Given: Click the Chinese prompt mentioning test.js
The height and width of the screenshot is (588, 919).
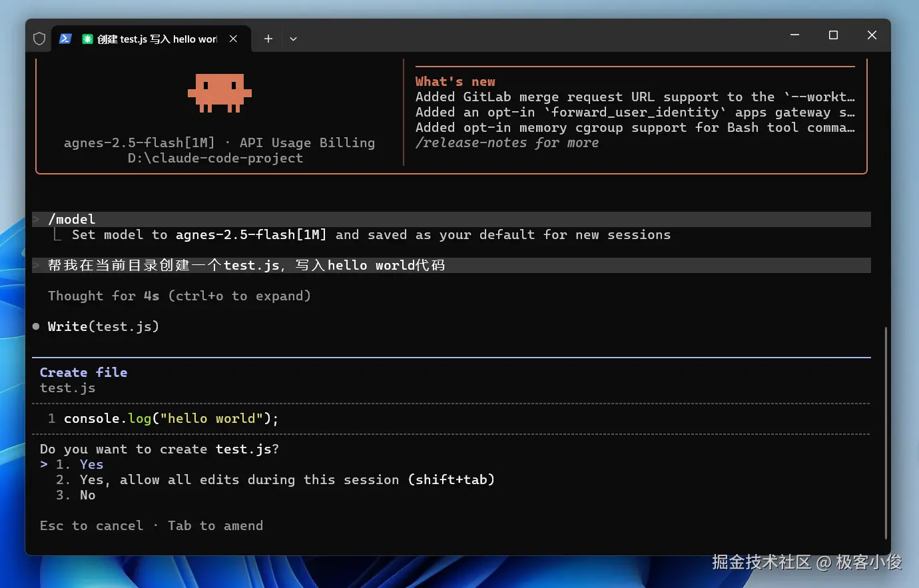Looking at the screenshot, I should tap(452, 265).
